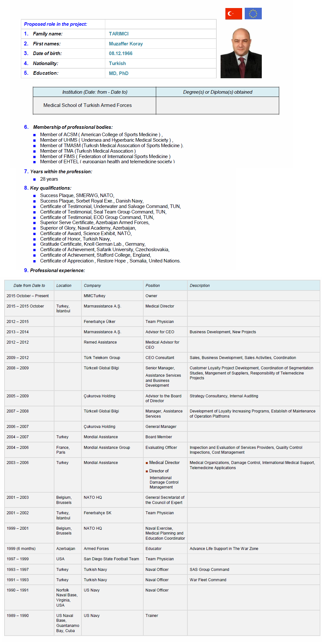Click the 2015 October – Present date cell
This screenshot has width=322, height=644.
click(x=28, y=296)
